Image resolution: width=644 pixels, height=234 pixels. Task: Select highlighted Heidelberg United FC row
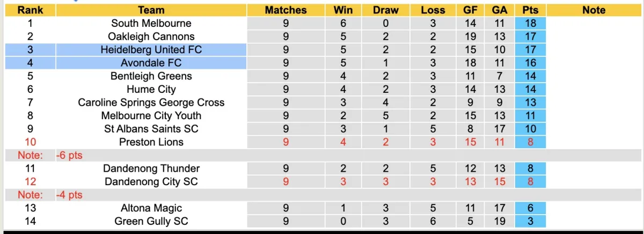(x=151, y=50)
